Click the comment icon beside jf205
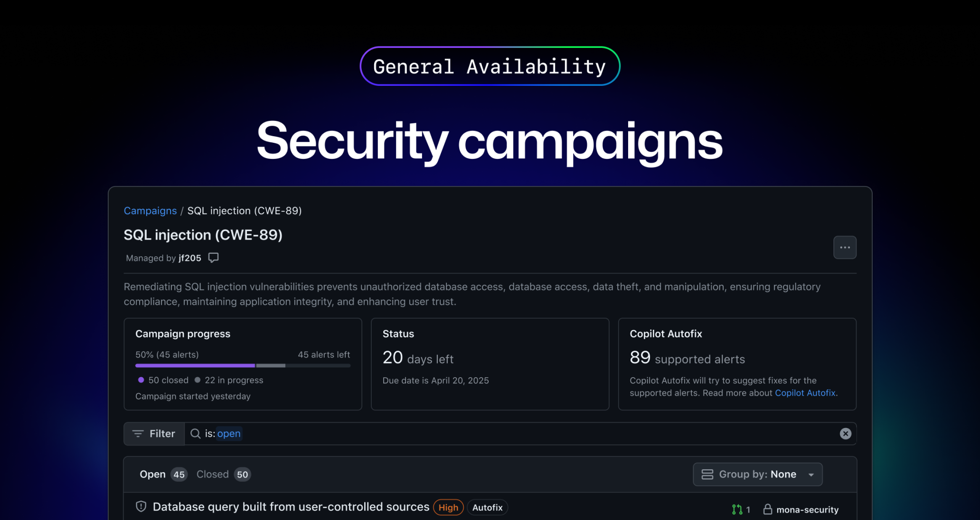980x520 pixels. [x=214, y=258]
